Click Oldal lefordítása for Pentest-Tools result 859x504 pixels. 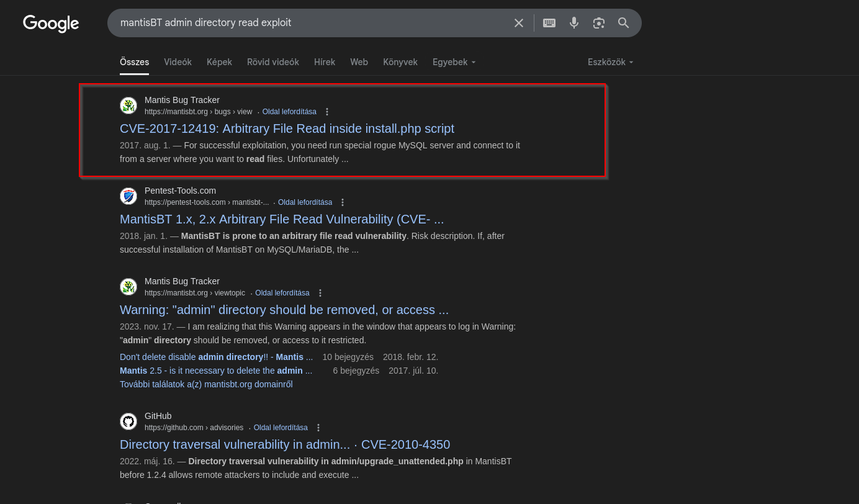point(305,202)
